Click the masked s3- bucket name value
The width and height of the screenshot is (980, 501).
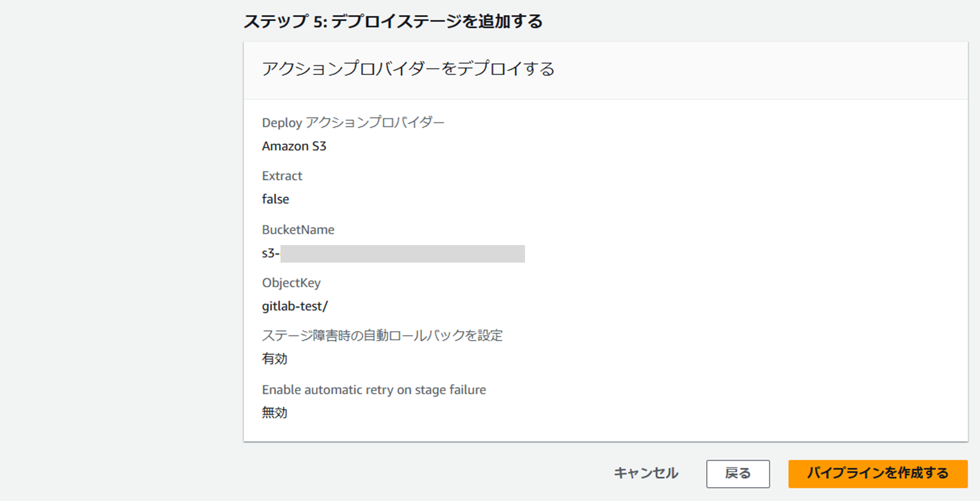click(x=391, y=252)
